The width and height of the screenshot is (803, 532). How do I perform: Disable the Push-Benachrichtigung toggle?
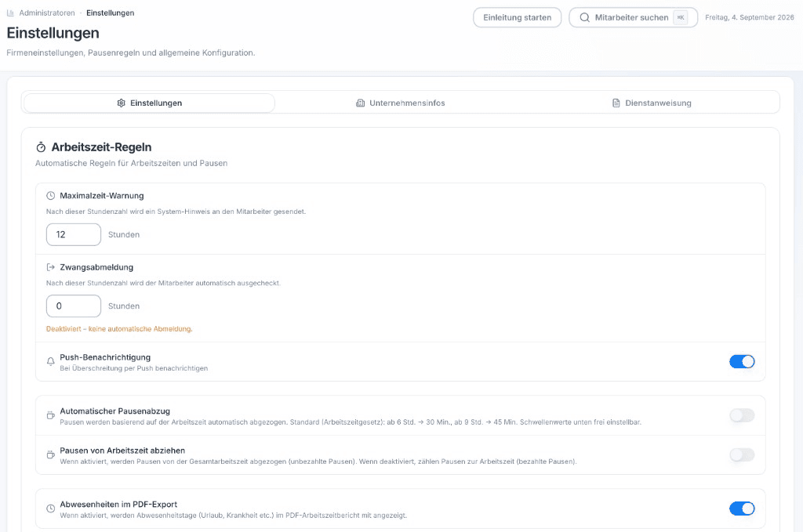tap(742, 362)
